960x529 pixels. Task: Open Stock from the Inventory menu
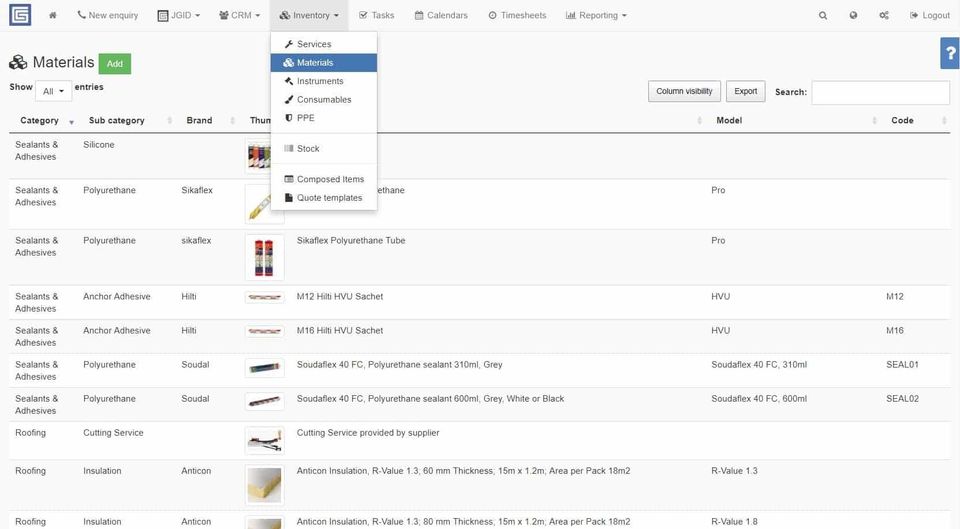(x=323, y=148)
